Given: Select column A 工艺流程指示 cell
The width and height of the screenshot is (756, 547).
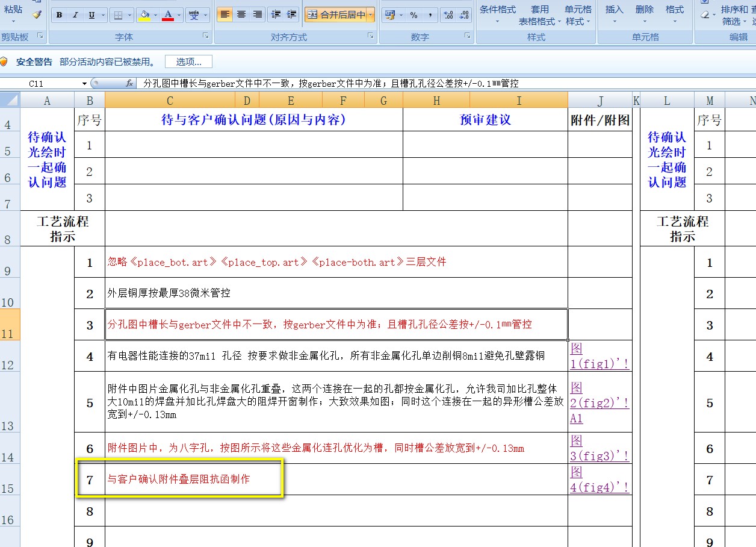Looking at the screenshot, I should click(63, 229).
